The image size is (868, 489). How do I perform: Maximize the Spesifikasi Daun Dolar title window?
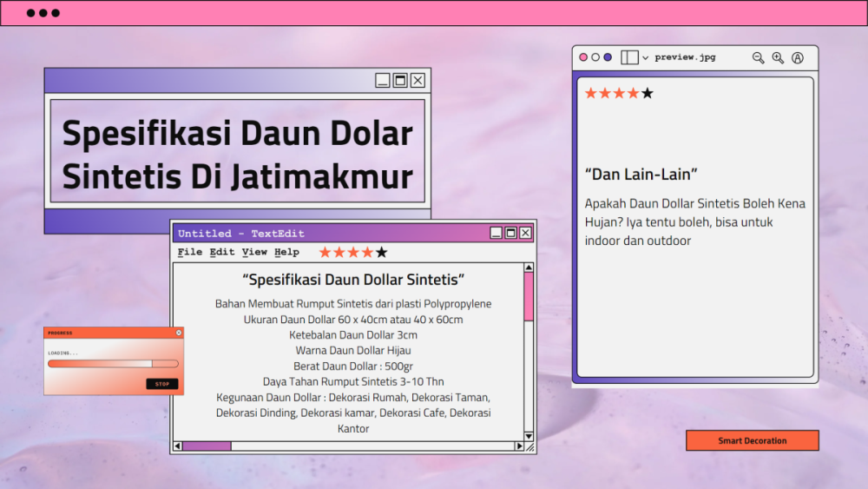click(x=400, y=80)
